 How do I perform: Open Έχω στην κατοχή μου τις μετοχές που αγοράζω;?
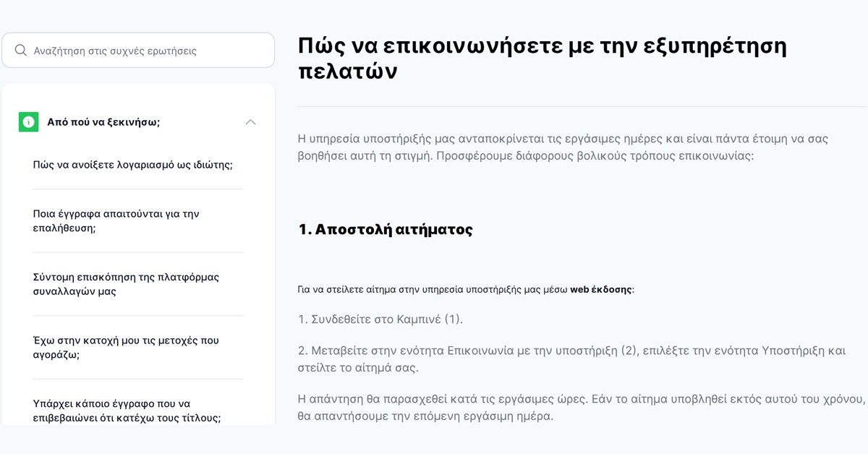[126, 347]
